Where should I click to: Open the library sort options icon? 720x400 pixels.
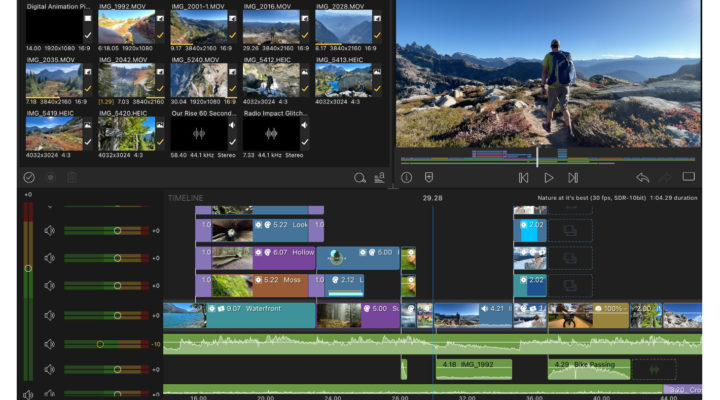[x=379, y=178]
